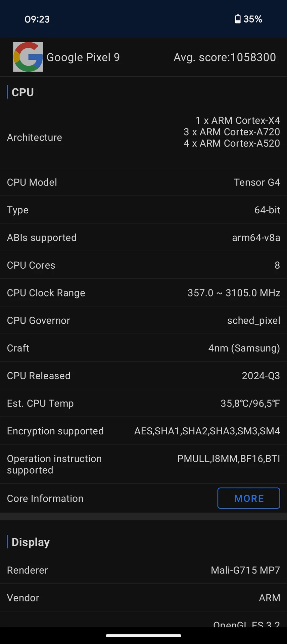Tap the Craft 4nm (Samsung) row
287x644 pixels.
tap(143, 348)
